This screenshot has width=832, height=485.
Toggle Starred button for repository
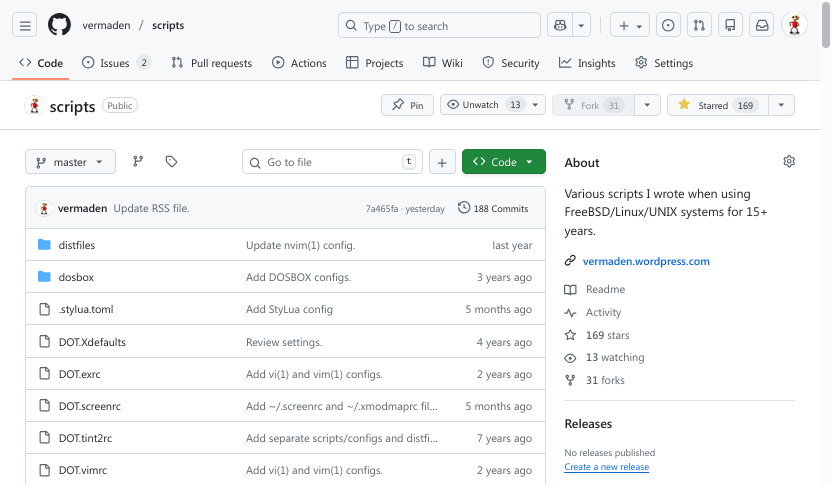(x=716, y=105)
